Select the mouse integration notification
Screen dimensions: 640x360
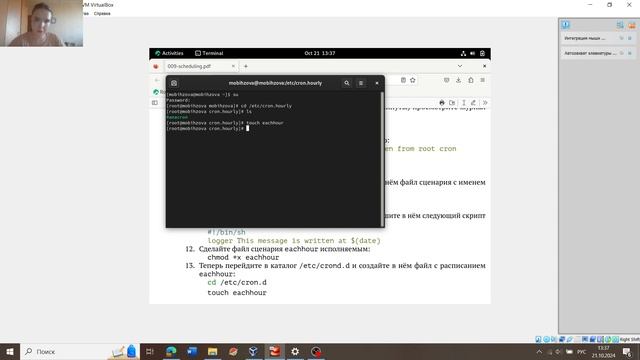click(585, 38)
